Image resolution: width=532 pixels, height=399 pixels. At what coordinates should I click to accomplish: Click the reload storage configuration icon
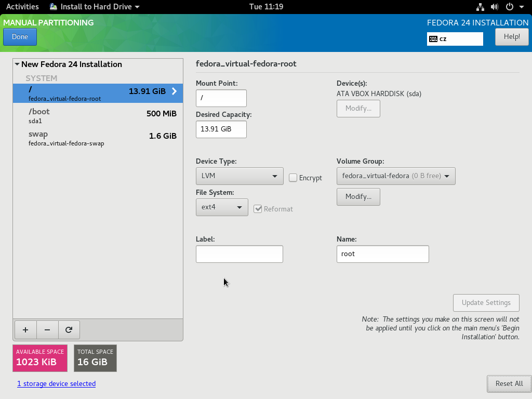(x=69, y=330)
